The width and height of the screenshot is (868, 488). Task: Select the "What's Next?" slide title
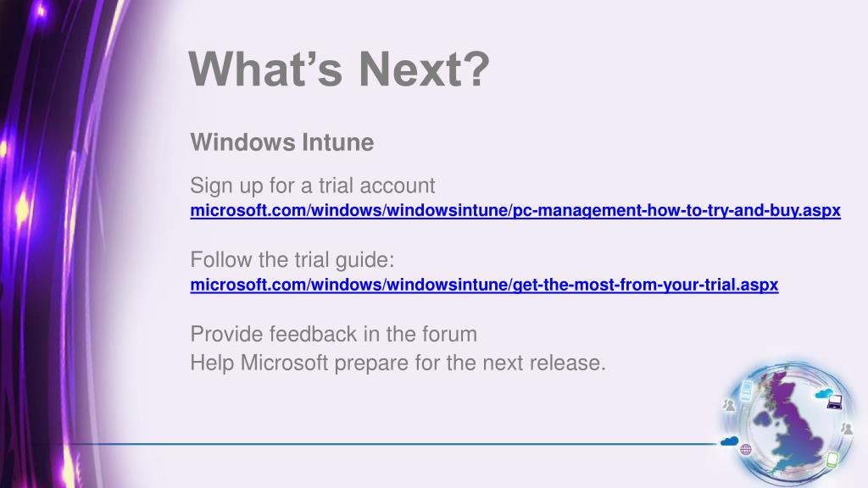[x=339, y=69]
